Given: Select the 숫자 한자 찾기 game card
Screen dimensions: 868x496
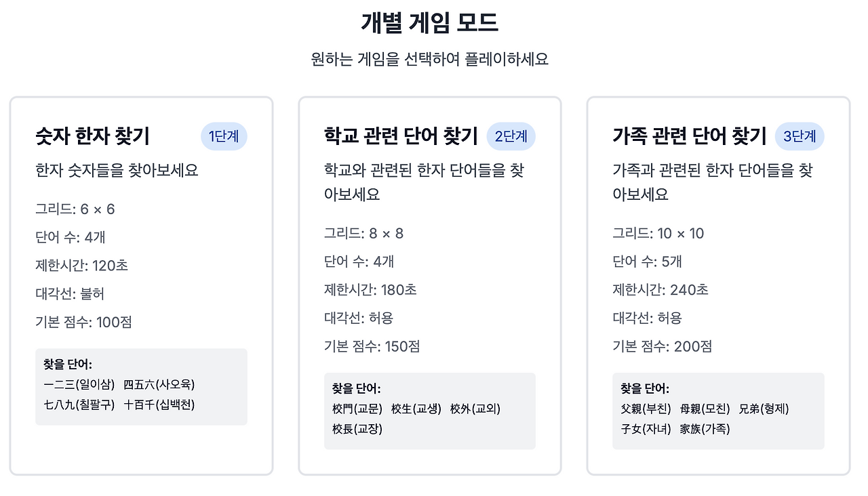Looking at the screenshot, I should click(x=141, y=285).
